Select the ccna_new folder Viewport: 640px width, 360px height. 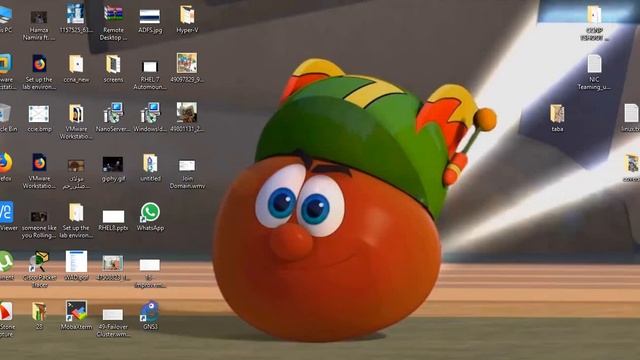coord(76,64)
